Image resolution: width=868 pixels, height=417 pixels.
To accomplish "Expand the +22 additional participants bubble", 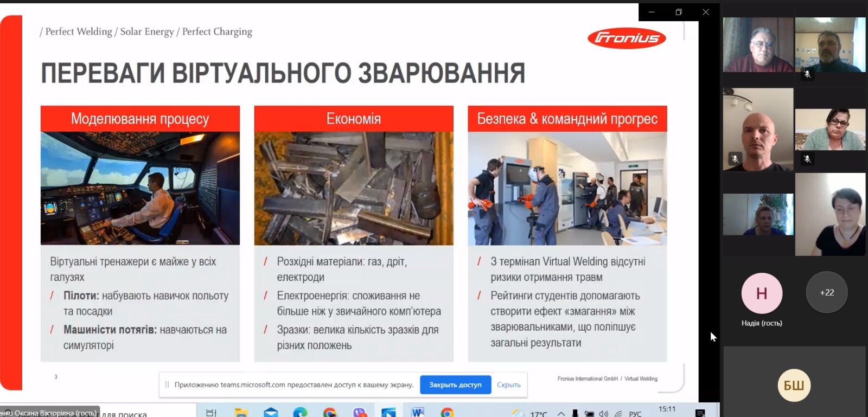I will click(x=827, y=292).
